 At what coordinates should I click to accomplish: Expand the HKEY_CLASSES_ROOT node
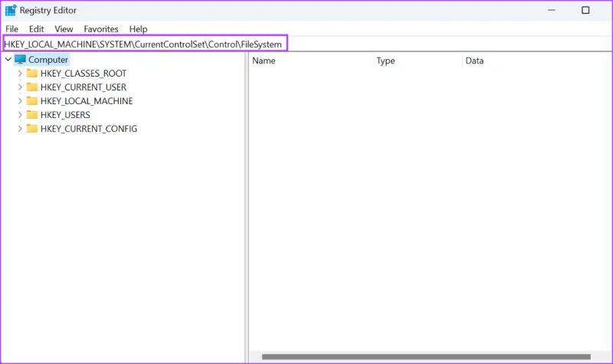click(x=20, y=73)
